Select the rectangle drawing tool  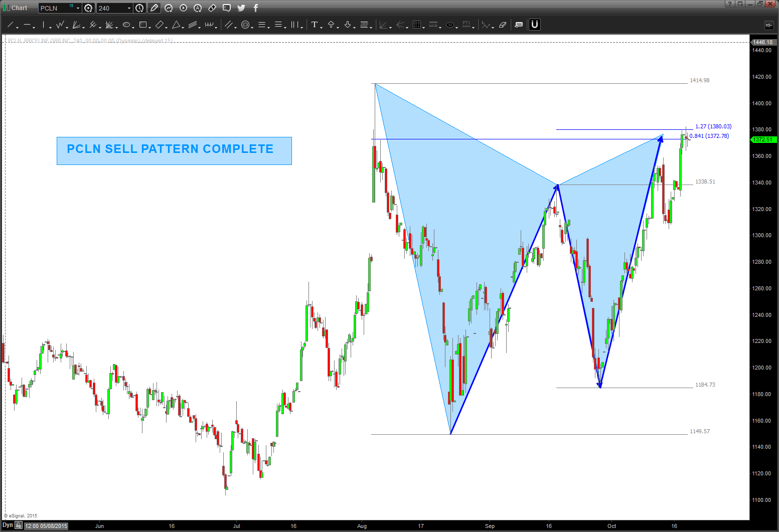click(143, 24)
